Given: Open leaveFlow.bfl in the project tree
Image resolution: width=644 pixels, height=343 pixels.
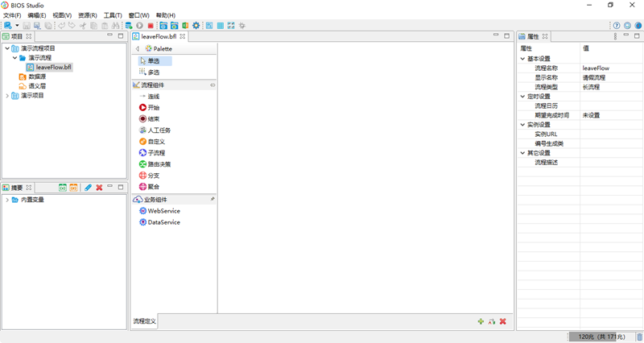Looking at the screenshot, I should (53, 68).
